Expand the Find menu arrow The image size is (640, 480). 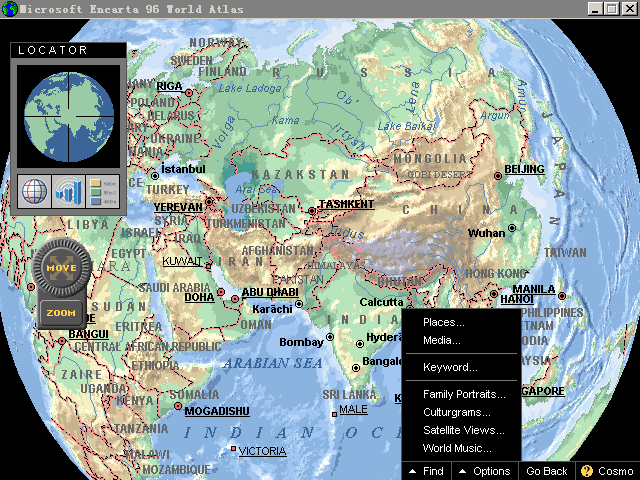tap(412, 471)
